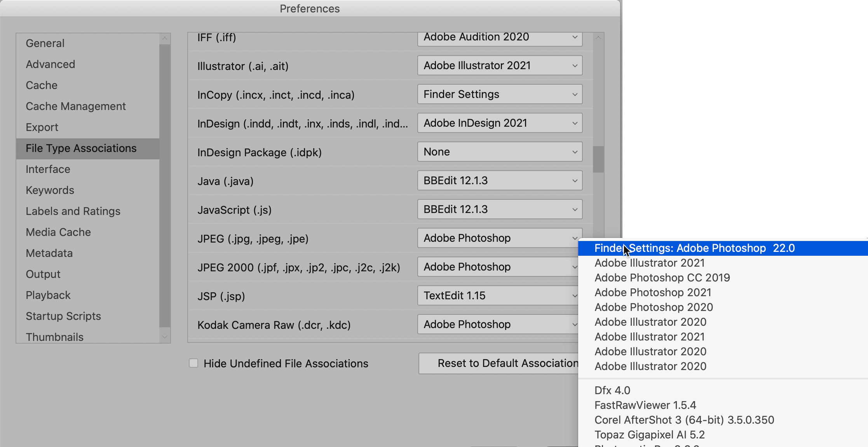Select Adobe Photoshop CC 2019 from the menu
This screenshot has width=868, height=447.
click(x=662, y=278)
